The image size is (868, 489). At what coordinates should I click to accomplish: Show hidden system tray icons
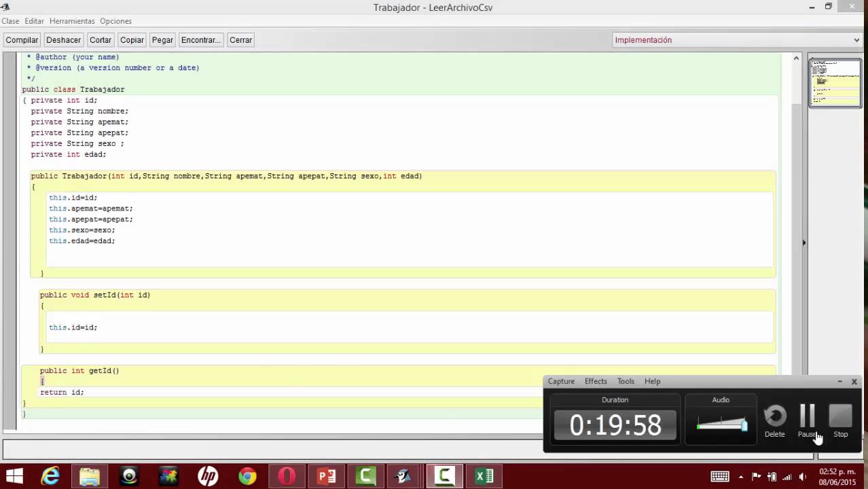point(741,477)
